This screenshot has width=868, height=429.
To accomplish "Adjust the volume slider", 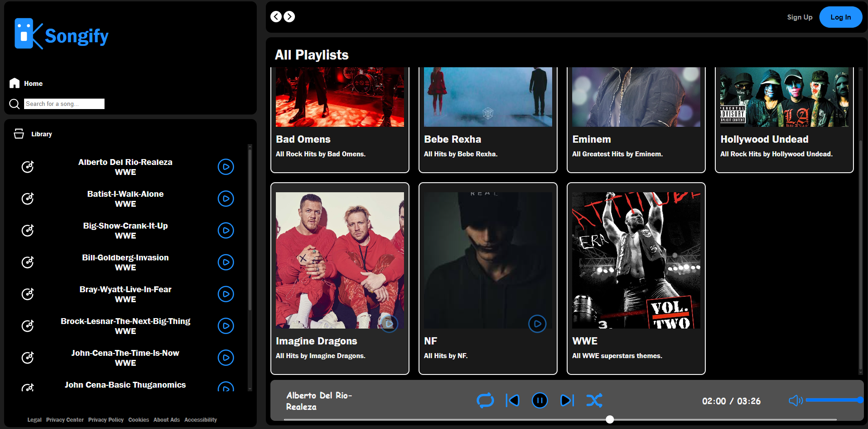I will [x=833, y=400].
